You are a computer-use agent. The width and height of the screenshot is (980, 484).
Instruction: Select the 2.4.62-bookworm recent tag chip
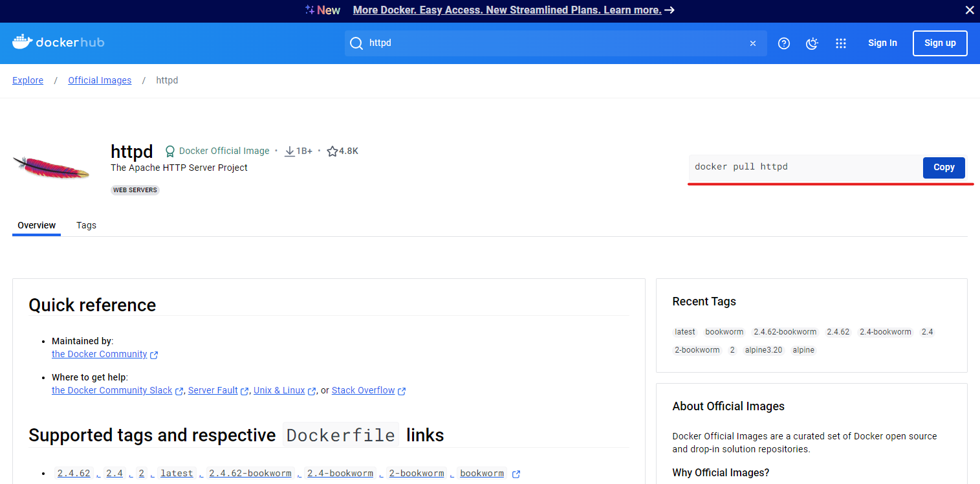785,332
